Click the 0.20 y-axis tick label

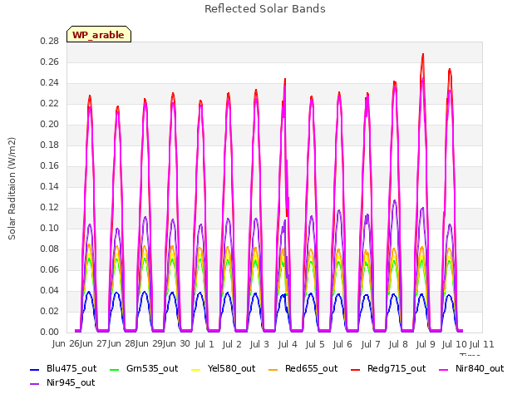tap(49, 124)
